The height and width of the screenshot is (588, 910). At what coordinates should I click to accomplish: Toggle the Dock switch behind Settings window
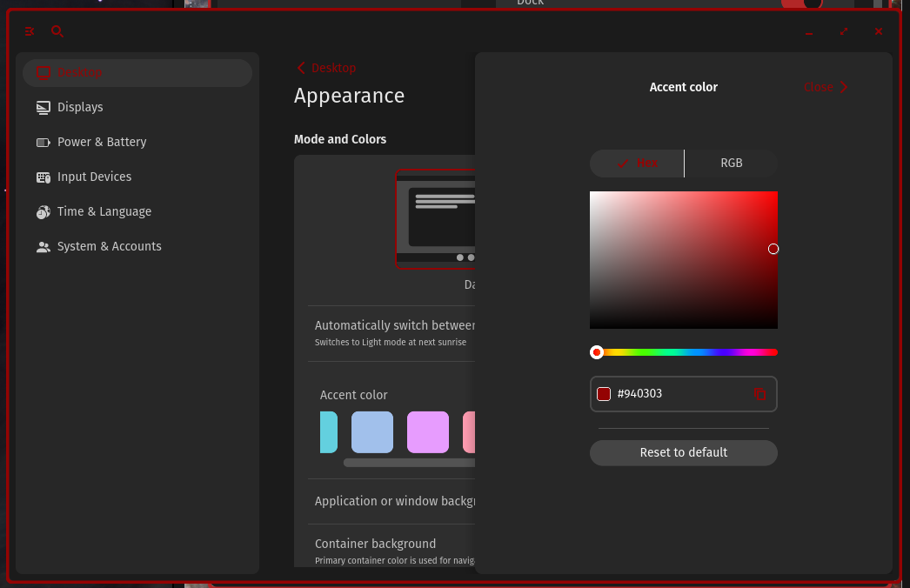tap(801, 3)
